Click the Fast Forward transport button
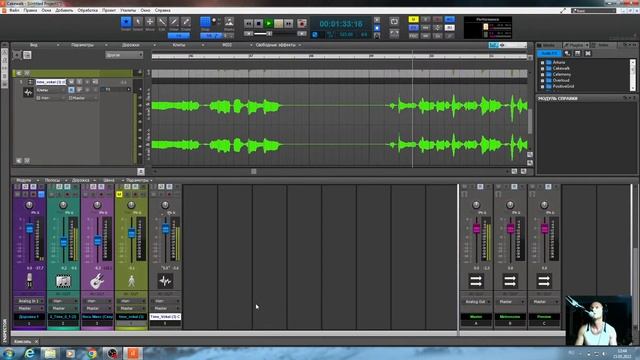This screenshot has height=360, width=640. click(289, 24)
